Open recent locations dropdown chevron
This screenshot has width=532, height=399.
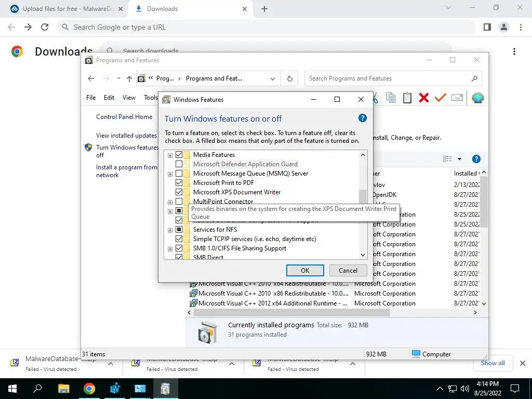pos(118,78)
